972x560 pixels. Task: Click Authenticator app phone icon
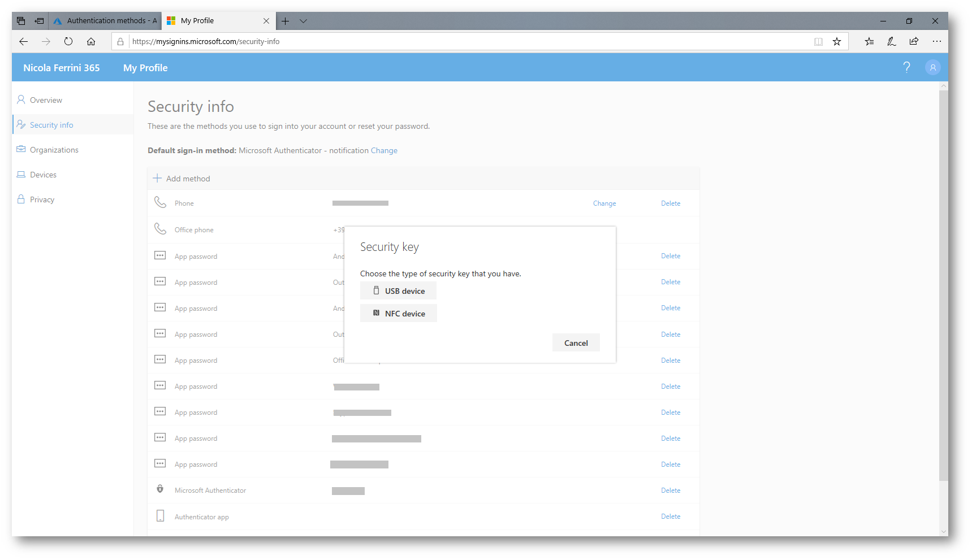tap(161, 516)
